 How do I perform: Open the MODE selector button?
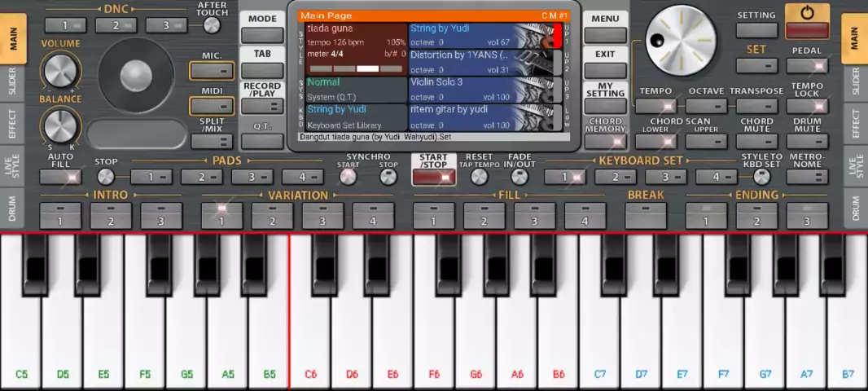point(262,35)
